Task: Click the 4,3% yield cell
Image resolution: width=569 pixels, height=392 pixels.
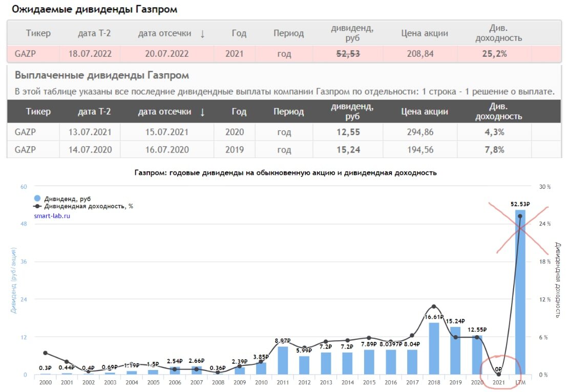Action: point(494,132)
